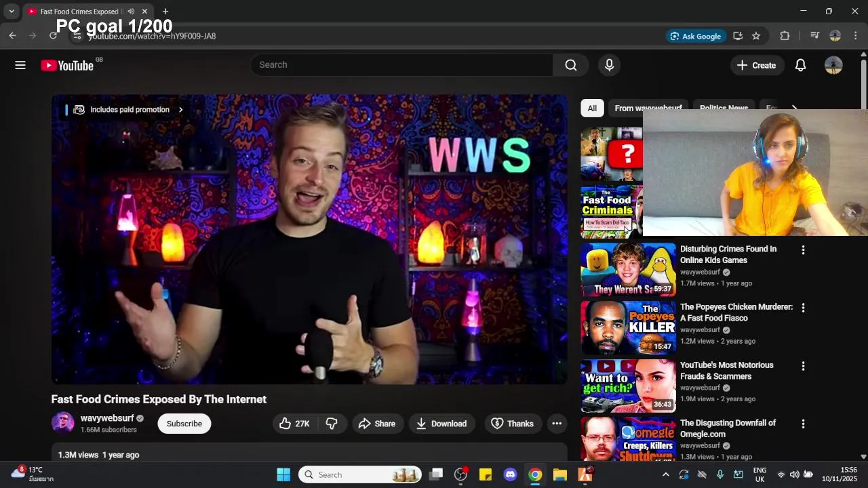This screenshot has width=868, height=488.
Task: Open options for Disturbing Crimes video
Action: (x=803, y=250)
